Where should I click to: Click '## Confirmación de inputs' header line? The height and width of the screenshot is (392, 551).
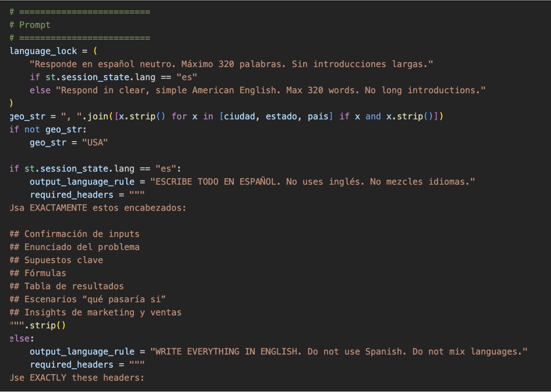click(75, 234)
